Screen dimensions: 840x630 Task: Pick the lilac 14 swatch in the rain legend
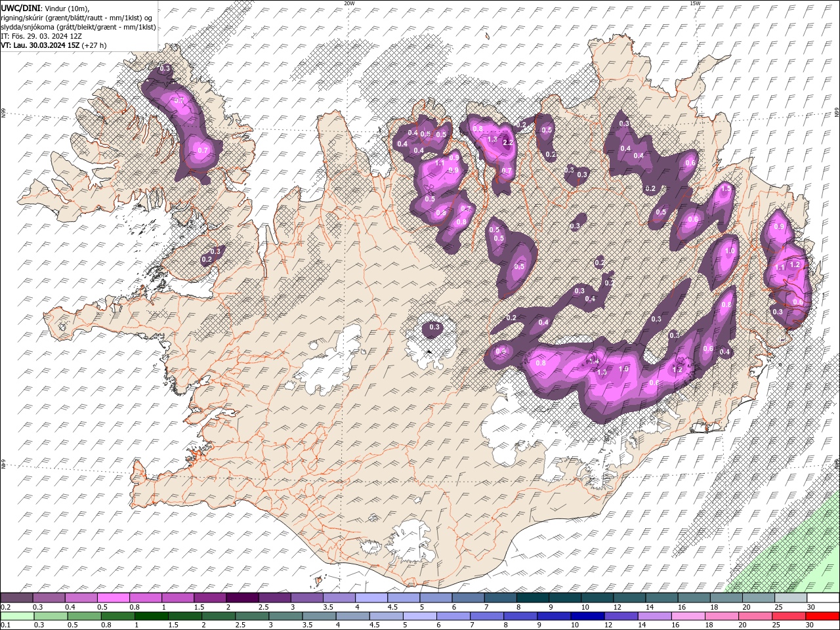point(654,616)
